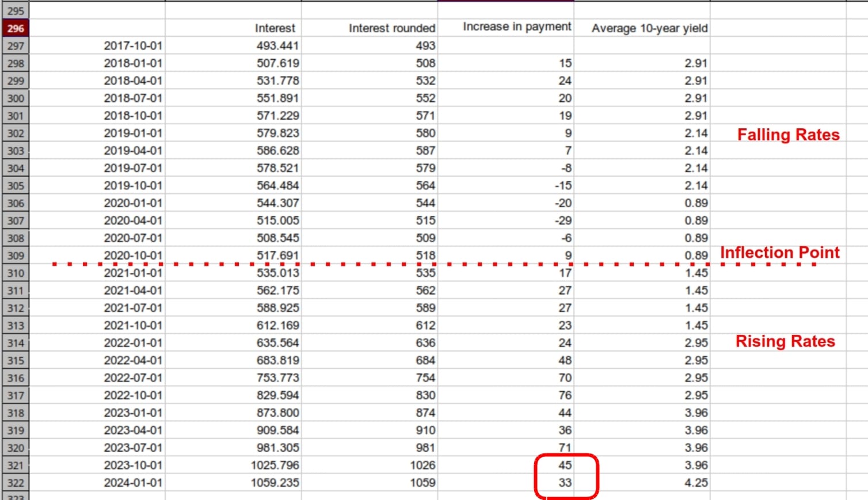This screenshot has width=868, height=500.
Task: Select the increase cell showing 33
Action: [x=506, y=483]
